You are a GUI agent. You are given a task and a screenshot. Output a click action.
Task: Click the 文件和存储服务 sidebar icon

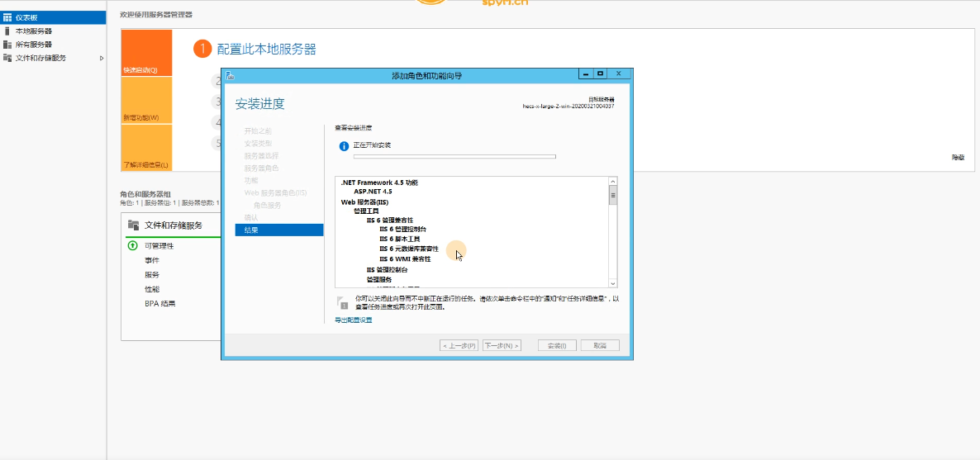point(7,58)
